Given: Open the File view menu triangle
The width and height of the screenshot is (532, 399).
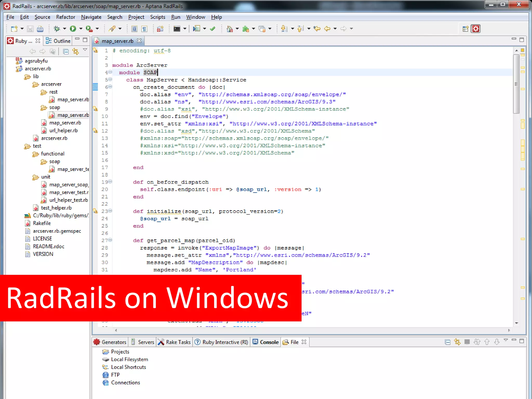Looking at the screenshot, I should tap(506, 340).
